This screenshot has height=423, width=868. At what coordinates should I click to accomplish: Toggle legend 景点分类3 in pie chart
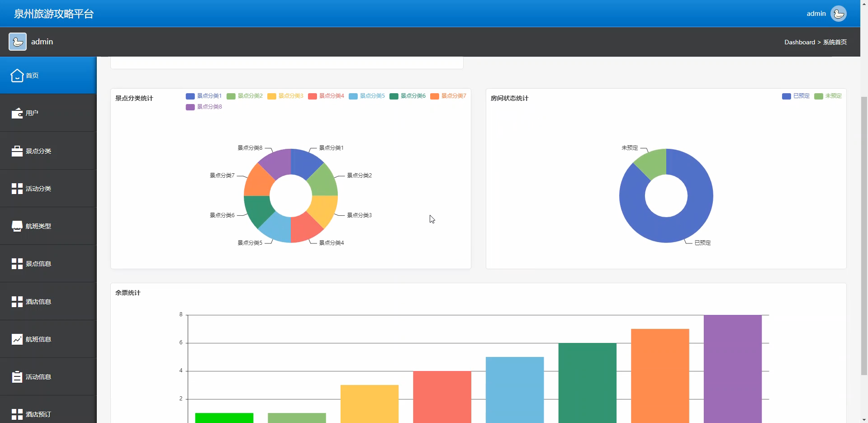point(285,96)
